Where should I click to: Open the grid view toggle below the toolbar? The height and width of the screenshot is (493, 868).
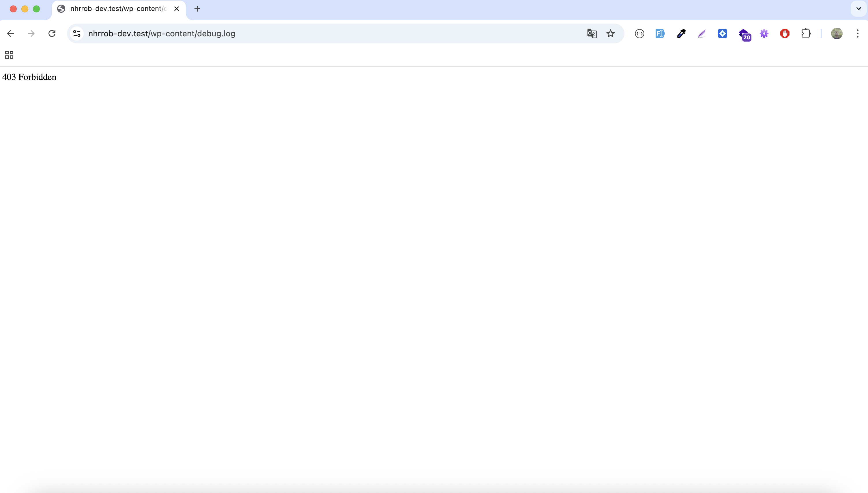point(8,55)
